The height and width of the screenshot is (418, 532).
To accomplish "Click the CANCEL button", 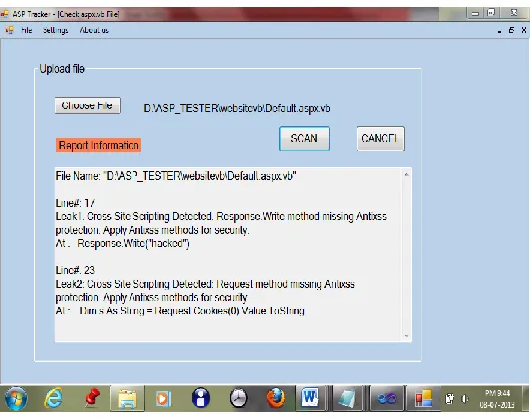I will (x=381, y=139).
